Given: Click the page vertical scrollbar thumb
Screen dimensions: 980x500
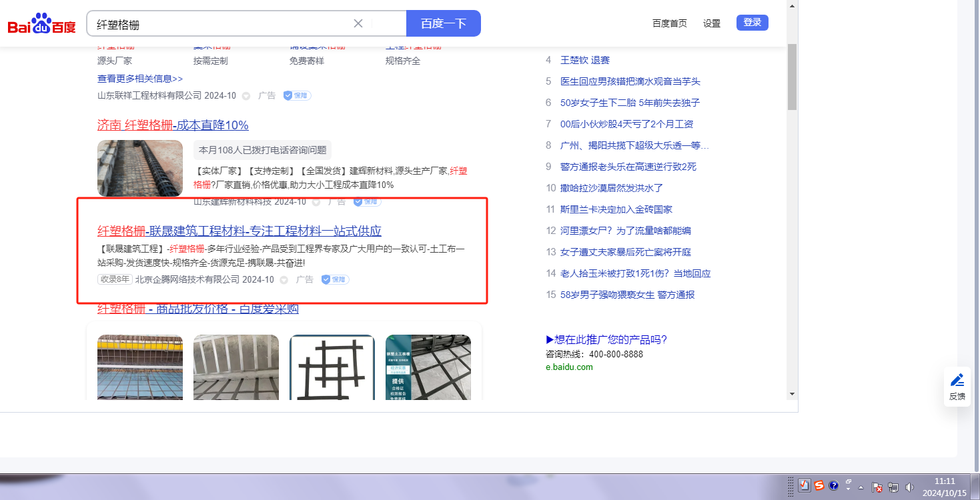Looking at the screenshot, I should [792, 77].
